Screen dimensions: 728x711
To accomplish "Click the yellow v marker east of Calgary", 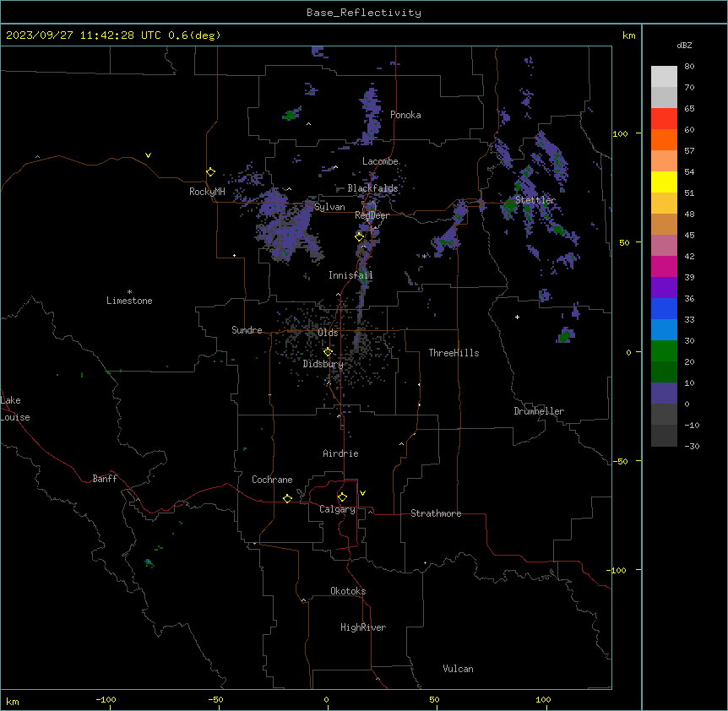I will point(362,493).
